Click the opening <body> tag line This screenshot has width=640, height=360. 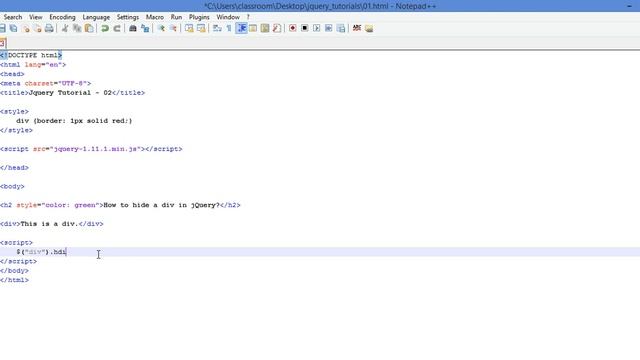point(12,187)
